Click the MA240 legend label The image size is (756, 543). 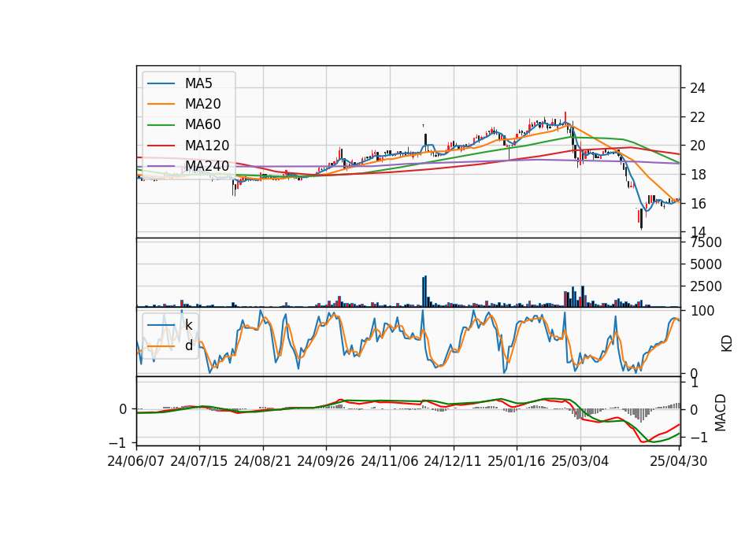(x=207, y=166)
